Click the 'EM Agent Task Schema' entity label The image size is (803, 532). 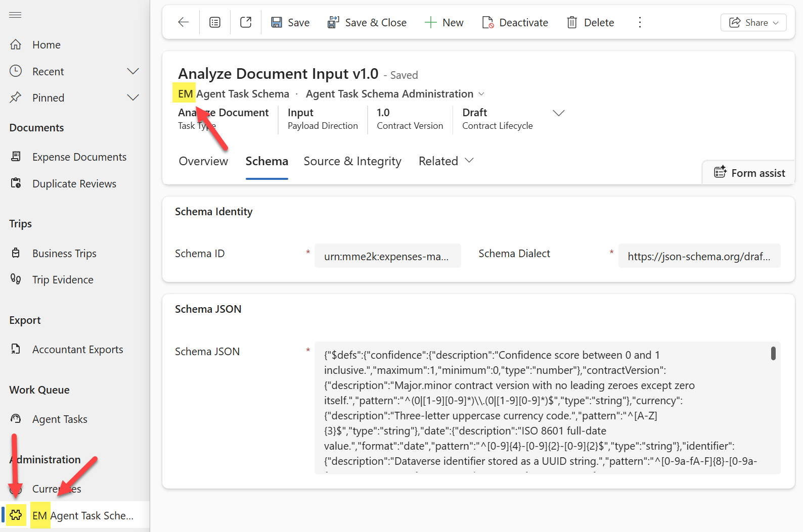coord(234,94)
